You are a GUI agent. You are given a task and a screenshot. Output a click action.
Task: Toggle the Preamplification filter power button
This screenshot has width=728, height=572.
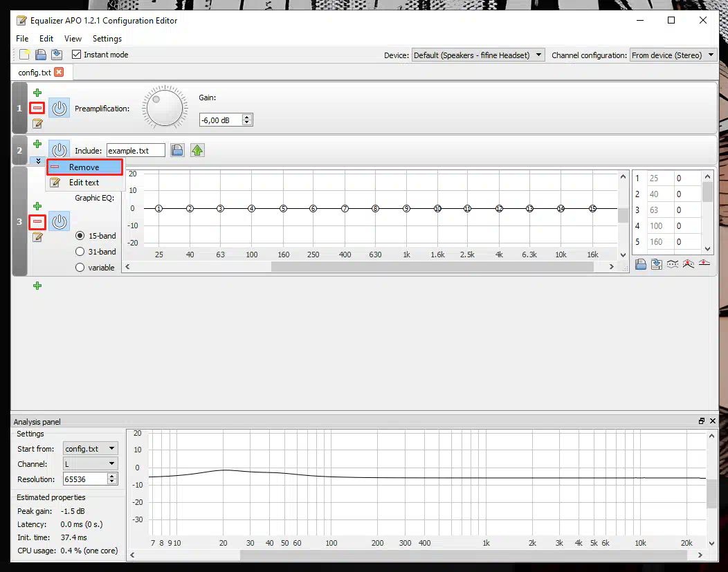(x=60, y=109)
